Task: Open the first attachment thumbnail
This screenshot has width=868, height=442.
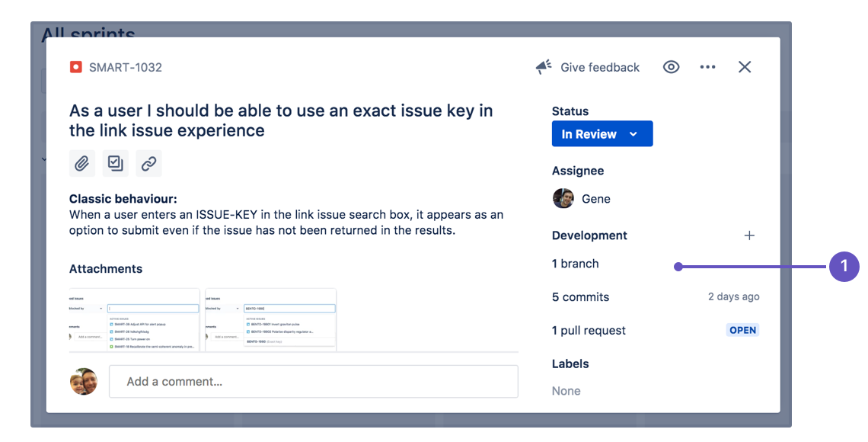Action: [x=135, y=319]
